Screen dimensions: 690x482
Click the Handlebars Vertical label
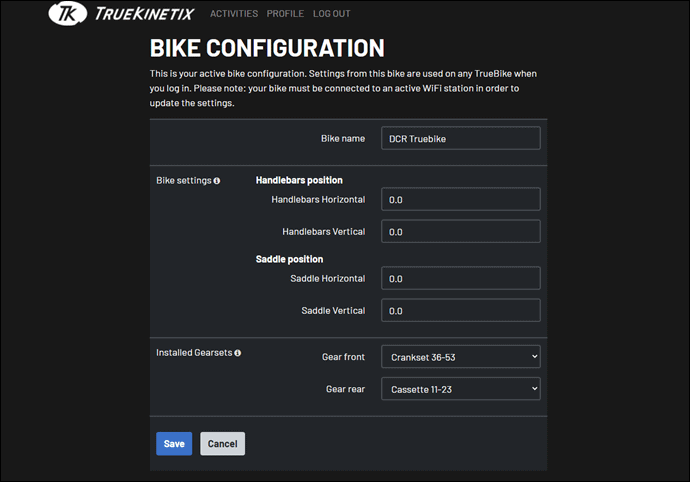(323, 232)
